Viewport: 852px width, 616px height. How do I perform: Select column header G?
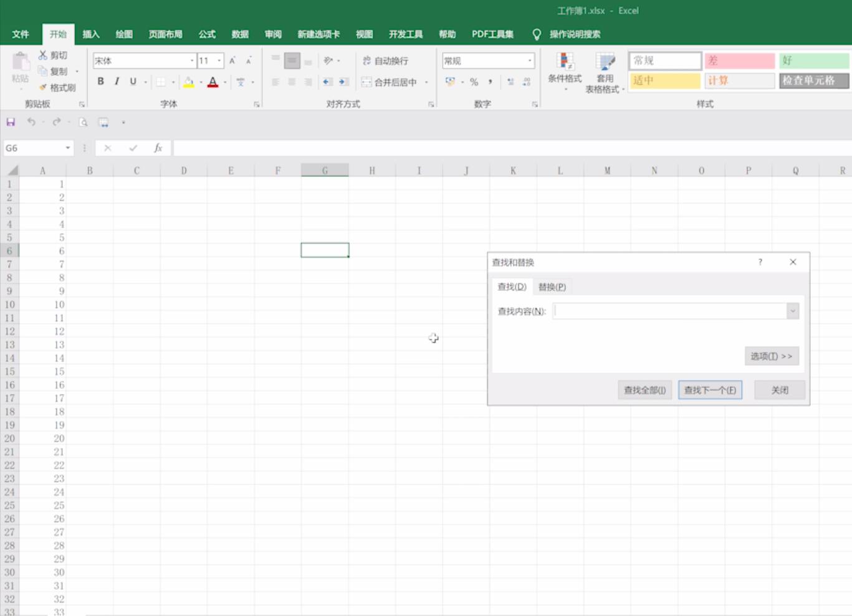(x=325, y=170)
